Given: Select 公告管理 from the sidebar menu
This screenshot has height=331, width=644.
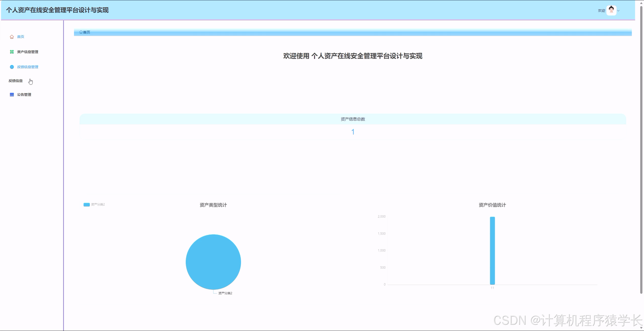Looking at the screenshot, I should pyautogui.click(x=24, y=94).
